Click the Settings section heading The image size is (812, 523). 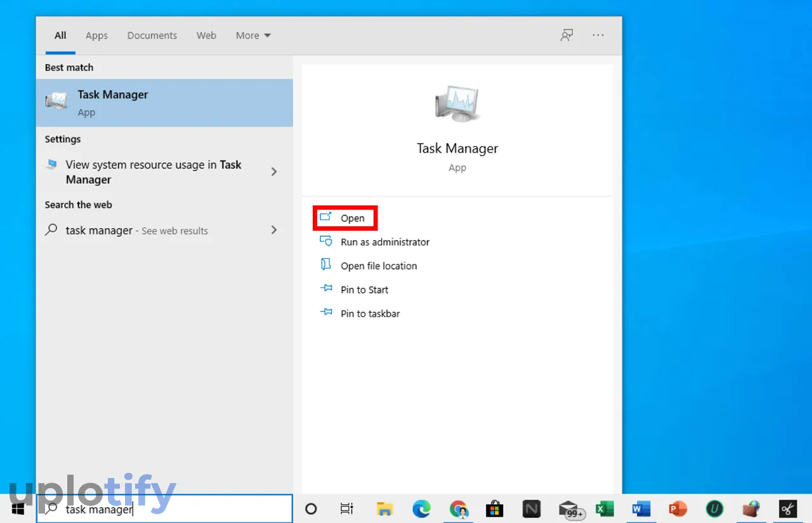tap(63, 139)
